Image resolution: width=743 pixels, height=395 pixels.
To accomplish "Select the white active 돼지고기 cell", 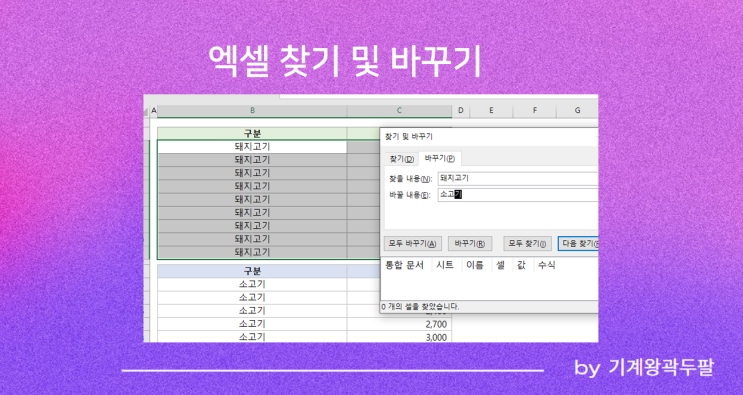I will click(x=252, y=147).
